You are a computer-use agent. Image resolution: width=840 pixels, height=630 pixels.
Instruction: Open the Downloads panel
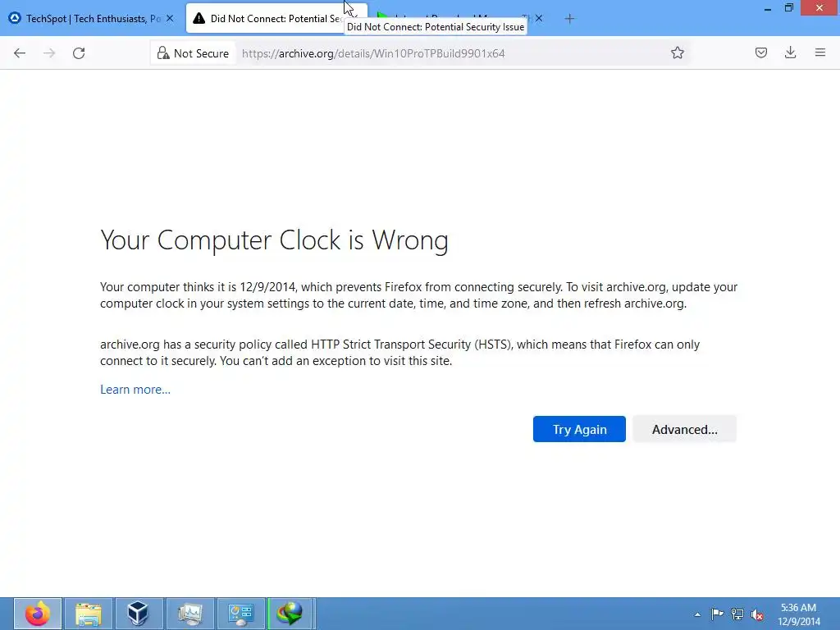[x=790, y=52]
